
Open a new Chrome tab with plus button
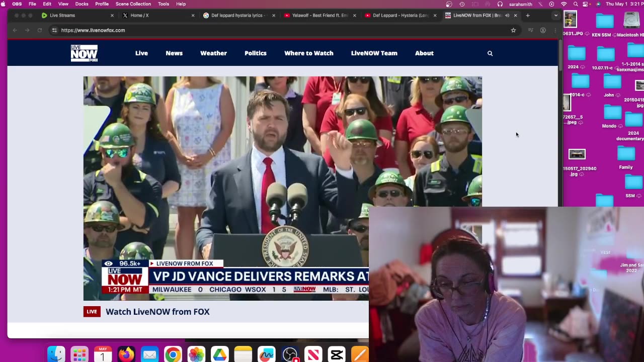click(528, 16)
